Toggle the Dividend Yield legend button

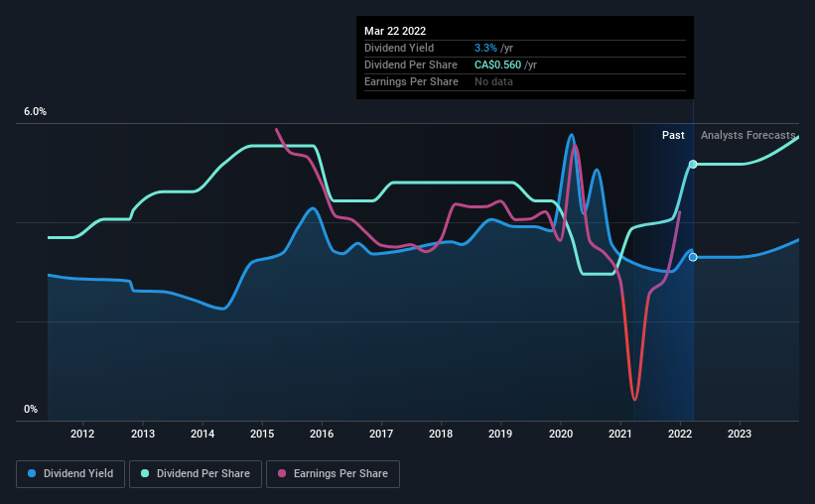point(70,474)
